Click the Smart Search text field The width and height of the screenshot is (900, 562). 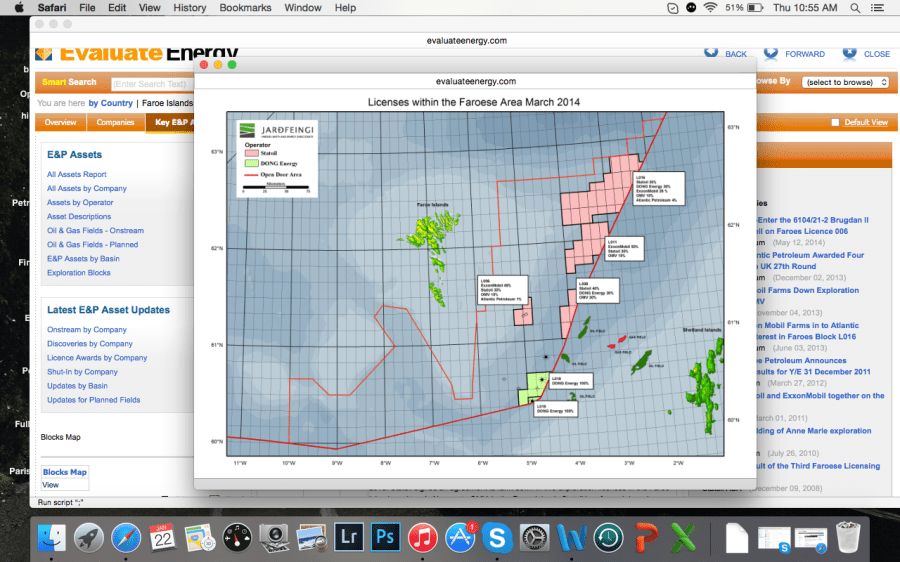[x=150, y=83]
